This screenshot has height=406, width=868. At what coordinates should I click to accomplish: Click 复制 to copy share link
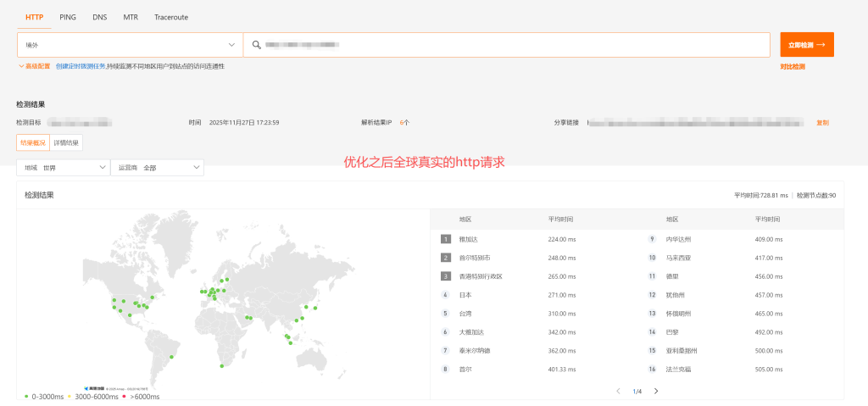tap(822, 123)
